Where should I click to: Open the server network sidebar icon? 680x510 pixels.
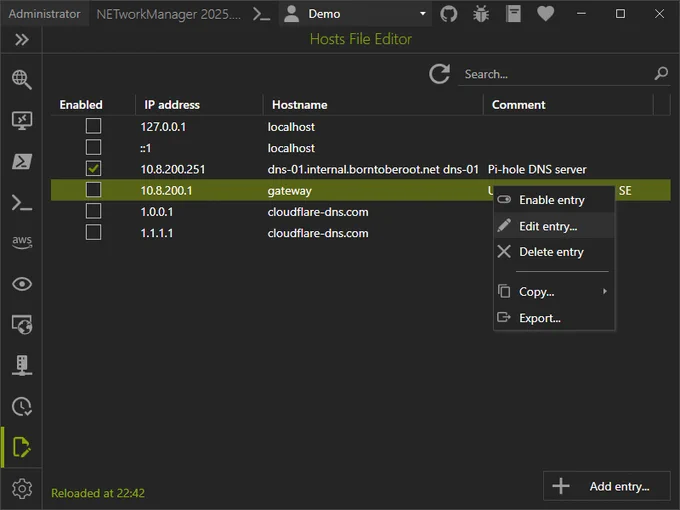[22, 365]
